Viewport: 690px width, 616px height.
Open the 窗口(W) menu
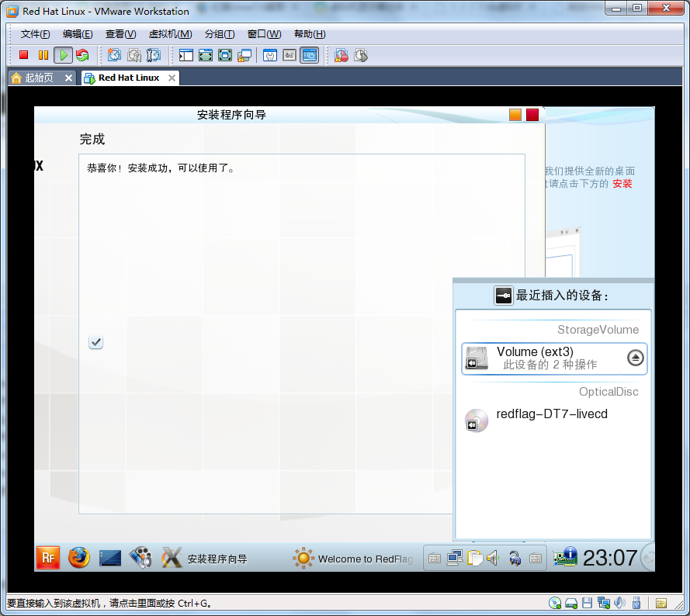(264, 34)
